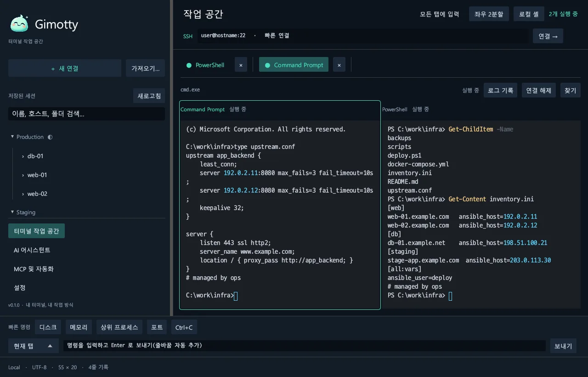Focus the session search field

click(86, 114)
